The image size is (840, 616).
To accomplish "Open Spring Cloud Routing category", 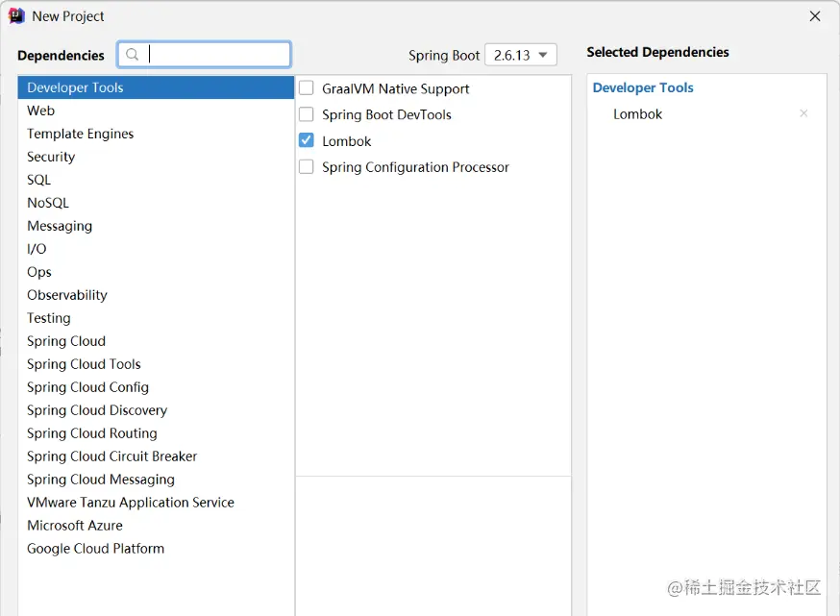I will pyautogui.click(x=156, y=432).
